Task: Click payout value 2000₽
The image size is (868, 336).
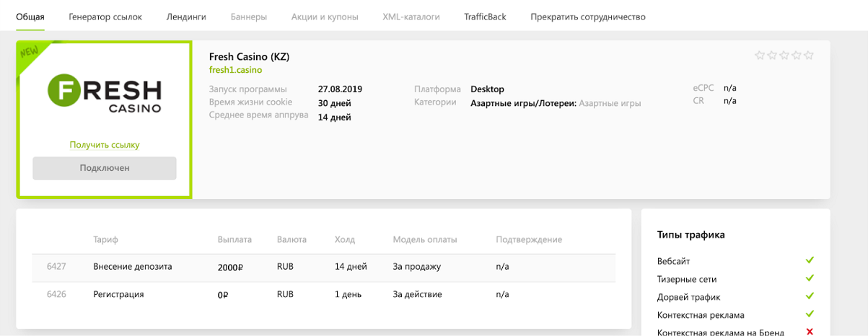Action: coord(230,268)
